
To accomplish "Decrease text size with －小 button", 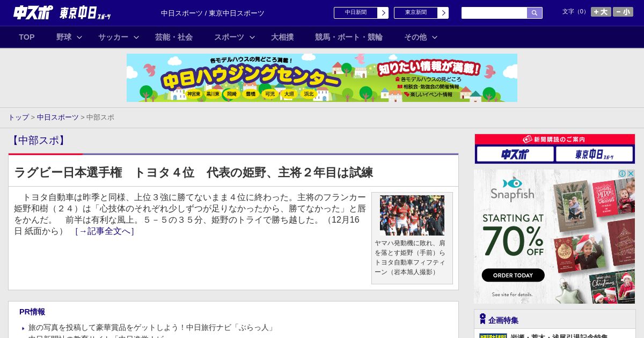I will point(623,12).
